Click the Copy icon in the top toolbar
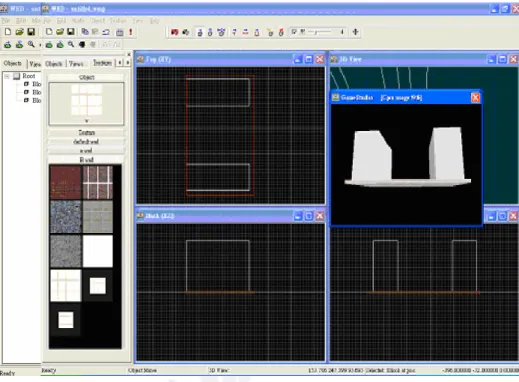 coord(85,32)
